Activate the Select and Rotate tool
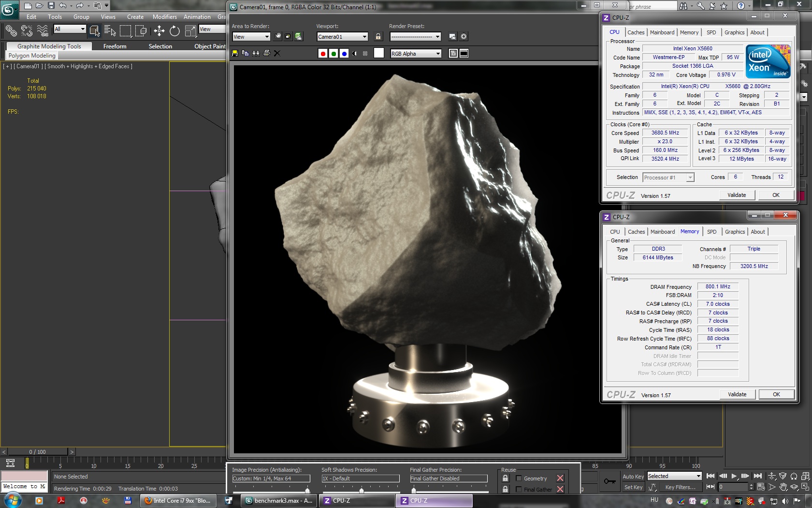Image resolution: width=812 pixels, height=508 pixels. 174,31
